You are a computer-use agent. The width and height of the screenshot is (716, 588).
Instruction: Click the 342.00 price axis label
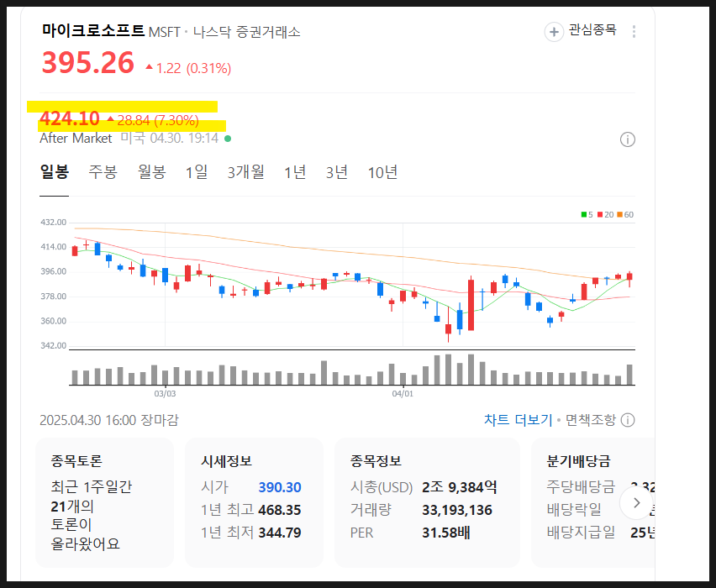(54, 346)
